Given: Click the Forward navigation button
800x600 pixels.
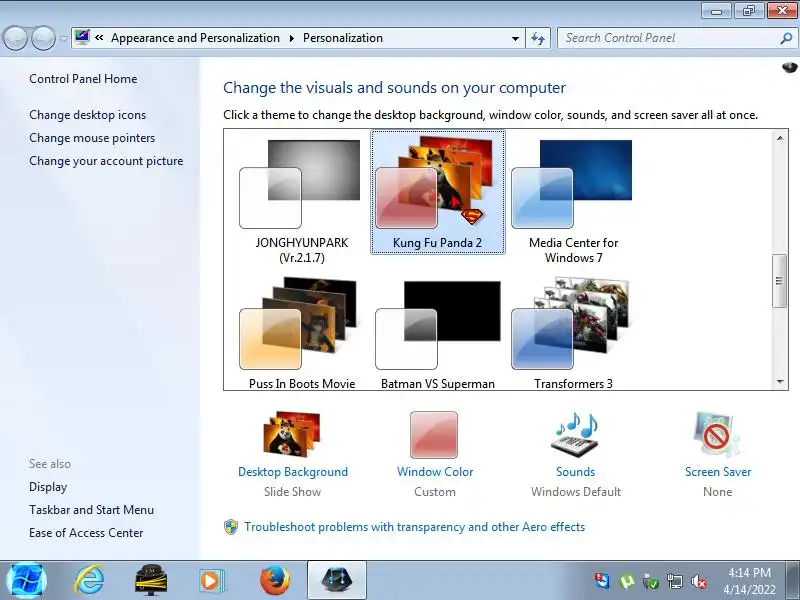Looking at the screenshot, I should click(x=43, y=38).
